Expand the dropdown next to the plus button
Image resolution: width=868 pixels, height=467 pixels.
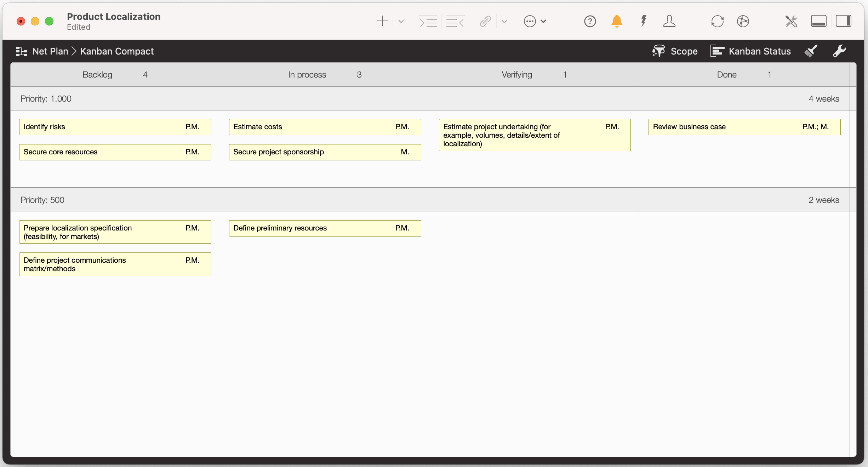401,21
